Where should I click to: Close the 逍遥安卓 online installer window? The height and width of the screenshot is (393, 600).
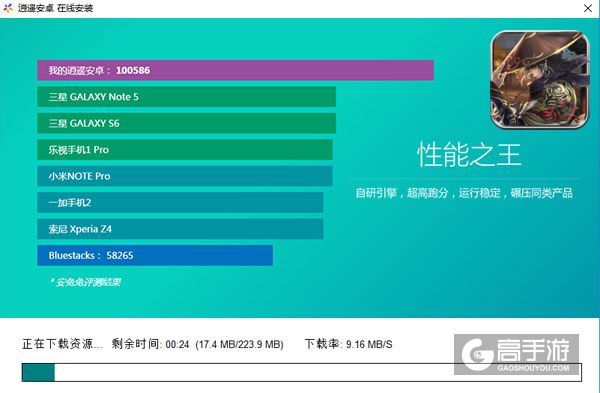[x=588, y=8]
